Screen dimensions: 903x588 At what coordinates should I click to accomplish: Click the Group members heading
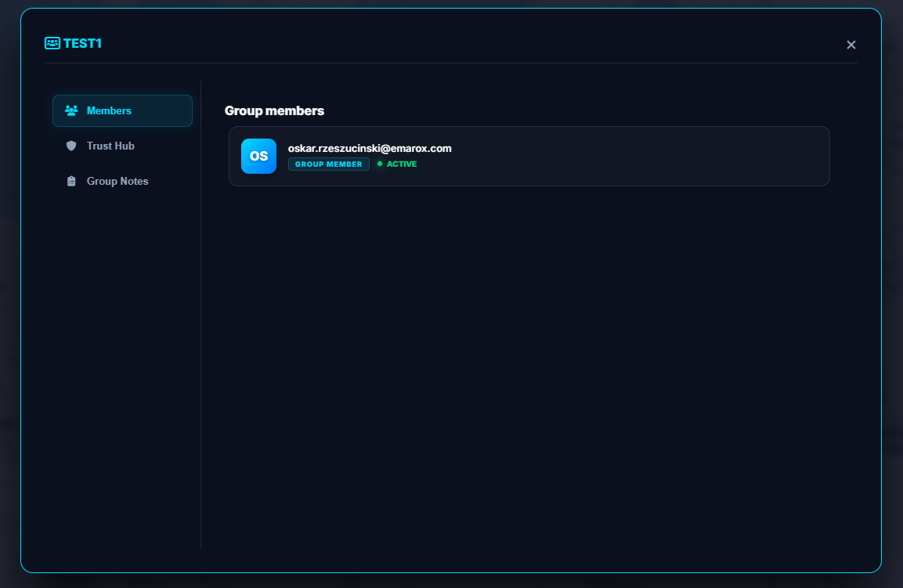pos(274,110)
